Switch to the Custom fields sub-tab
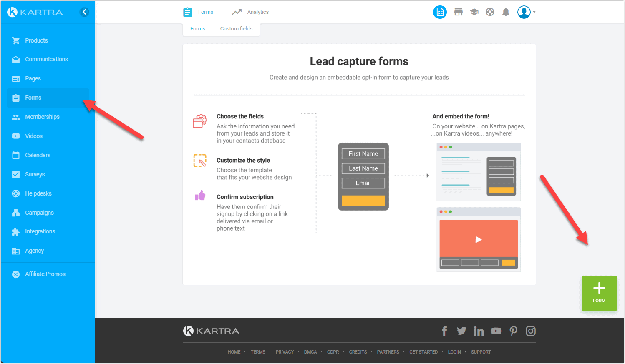Image resolution: width=625 pixels, height=364 pixels. tap(236, 29)
